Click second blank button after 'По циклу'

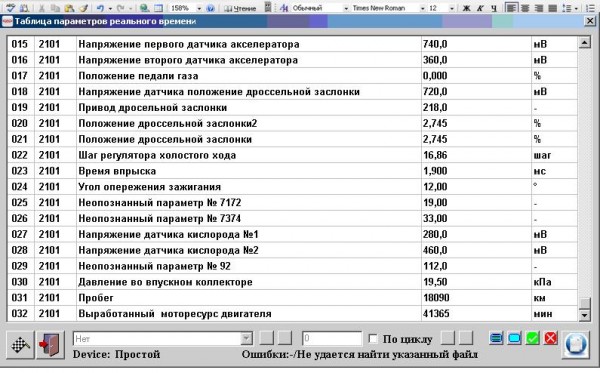466,338
